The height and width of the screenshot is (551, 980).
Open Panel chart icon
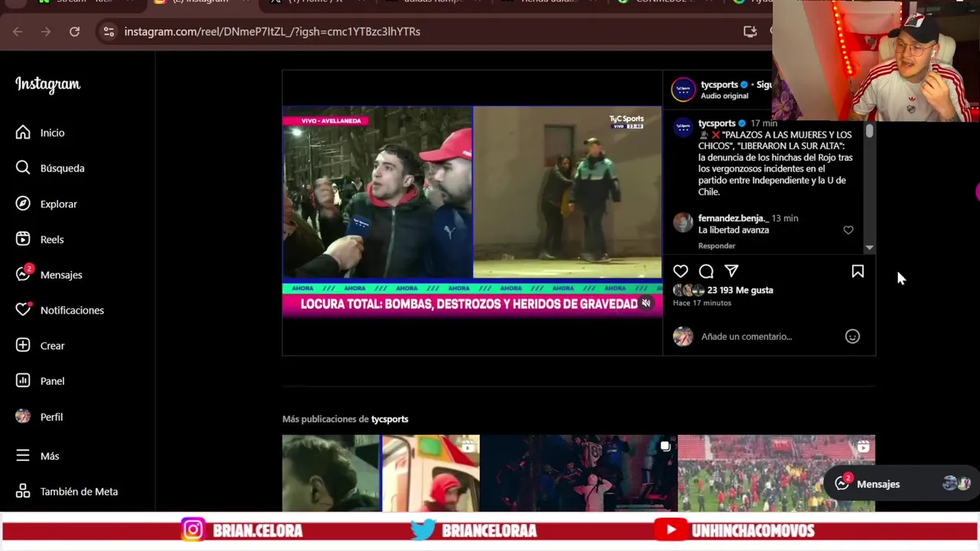[23, 380]
